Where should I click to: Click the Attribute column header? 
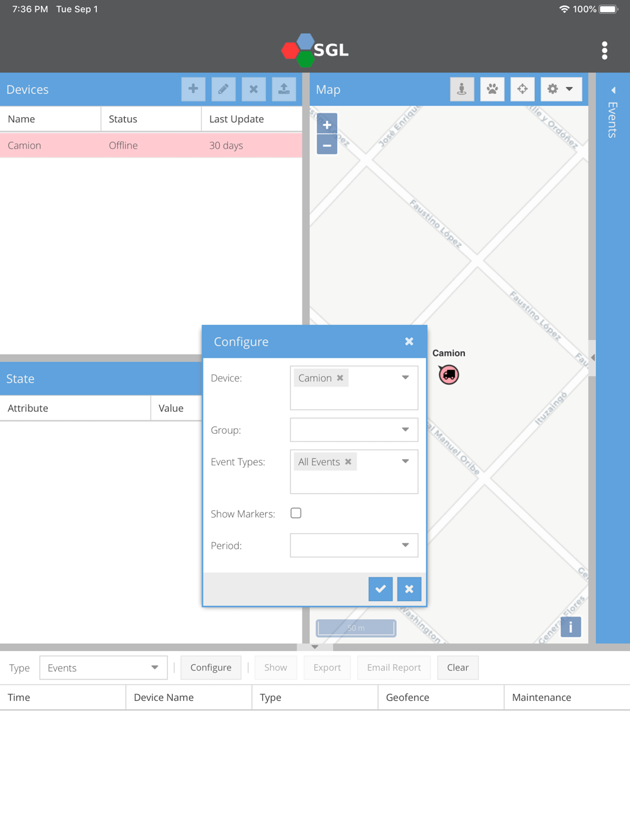pos(76,408)
